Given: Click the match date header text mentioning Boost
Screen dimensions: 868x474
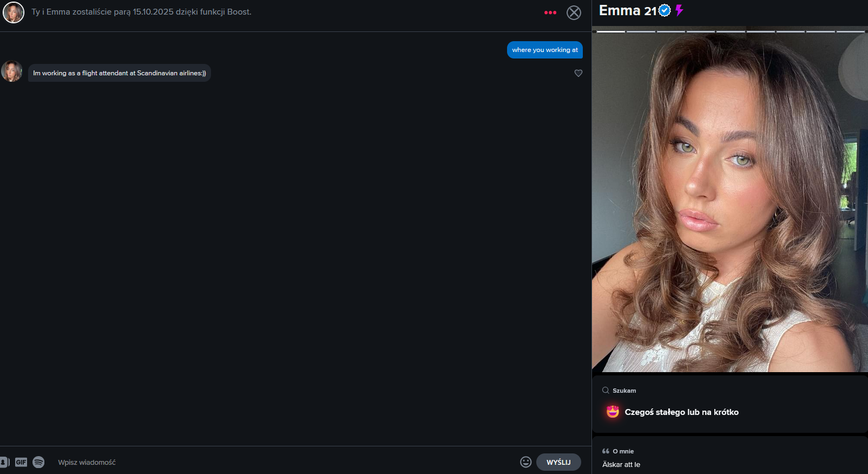Looking at the screenshot, I should [x=141, y=12].
